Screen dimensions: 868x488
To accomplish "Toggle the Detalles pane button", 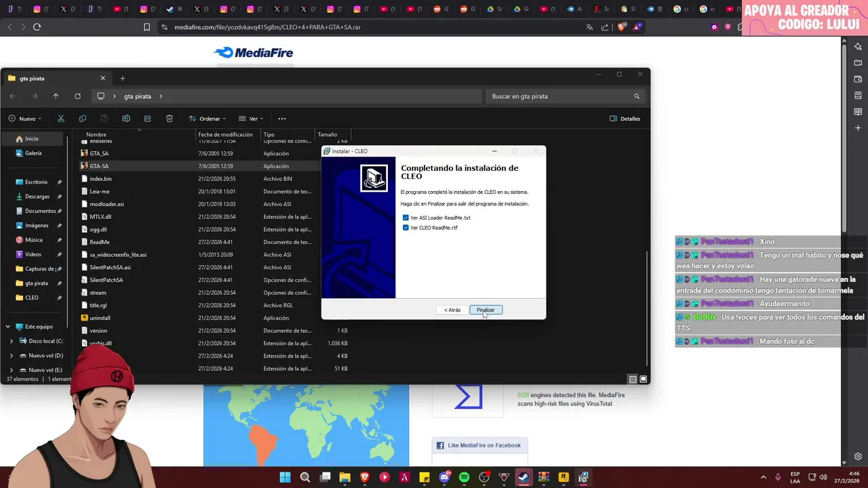I will point(625,119).
